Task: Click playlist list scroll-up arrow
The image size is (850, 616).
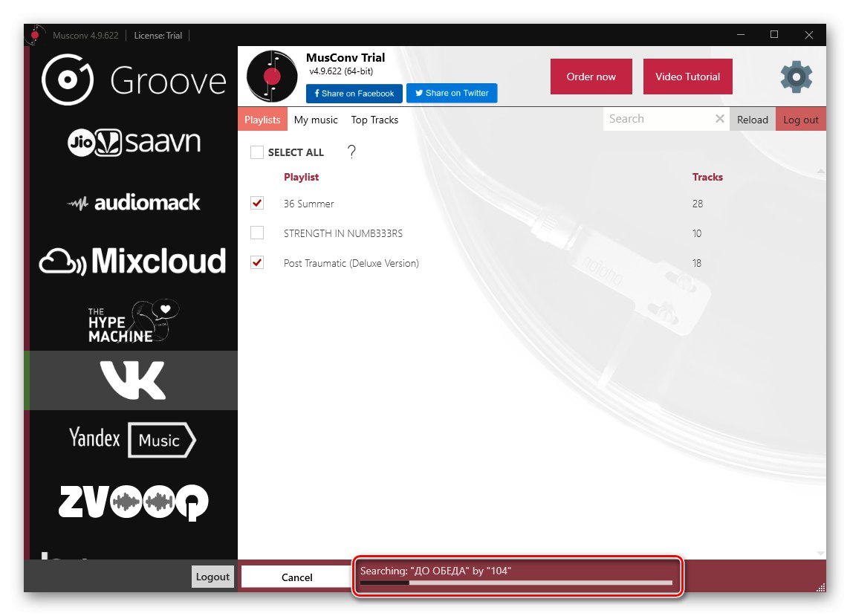Action: pyautogui.click(x=821, y=171)
